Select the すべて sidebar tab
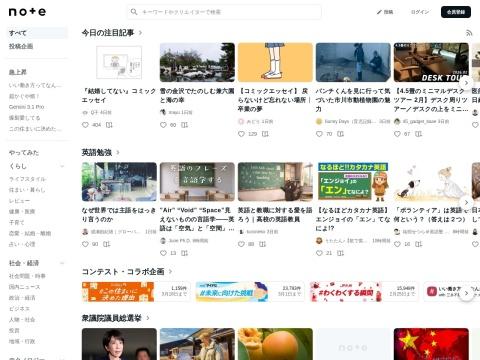 click(37, 33)
